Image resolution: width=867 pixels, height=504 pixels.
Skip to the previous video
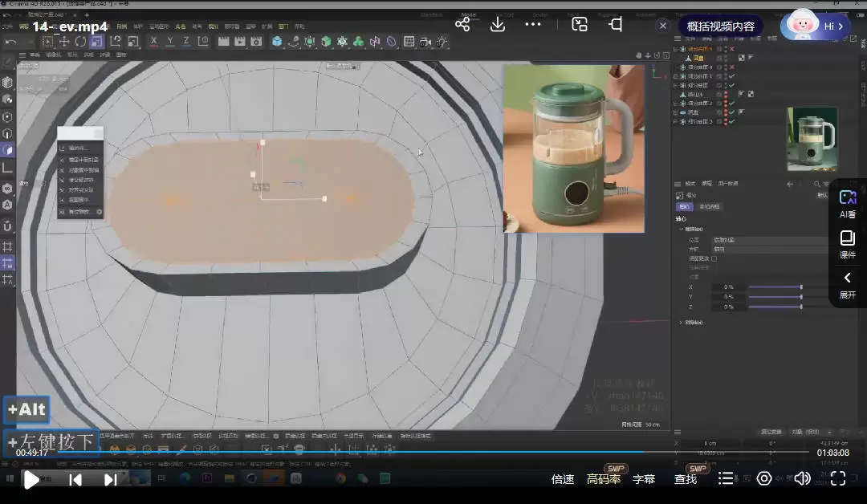[x=75, y=480]
